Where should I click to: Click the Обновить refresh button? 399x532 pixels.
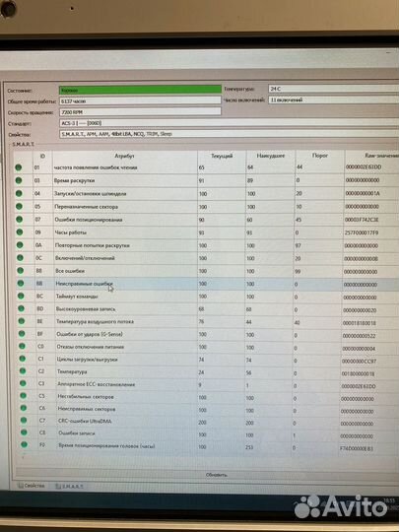(x=216, y=475)
